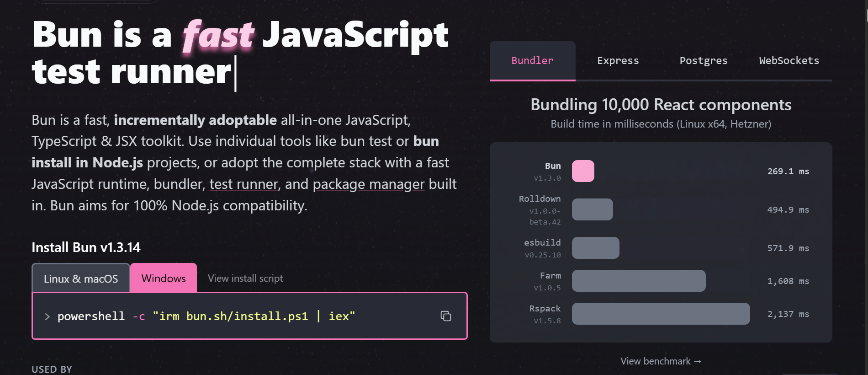Click the 'incrementally adoptable' bold text
The height and width of the screenshot is (375, 868).
pos(195,120)
